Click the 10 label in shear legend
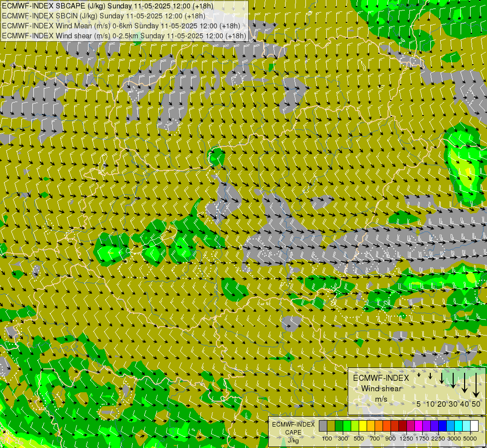This screenshot has width=487, height=448. [430, 404]
